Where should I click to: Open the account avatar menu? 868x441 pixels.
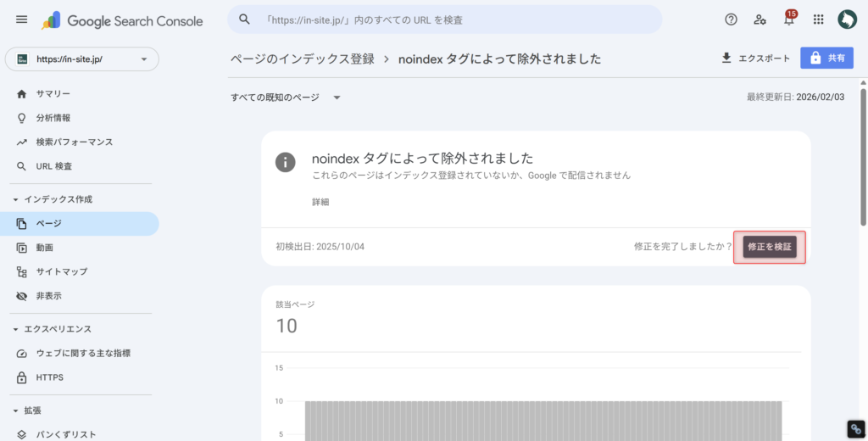pos(847,20)
